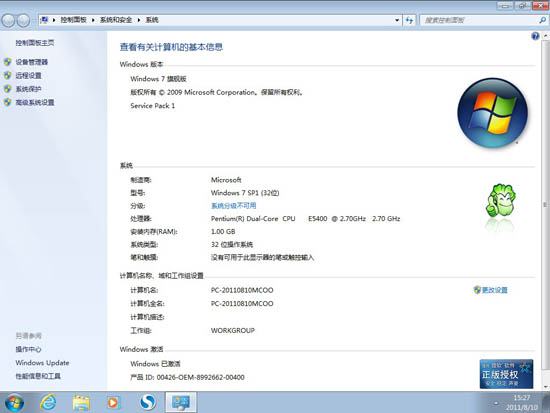
Task: Click the Windows 7 旗舰版 edition text
Action: [158, 79]
